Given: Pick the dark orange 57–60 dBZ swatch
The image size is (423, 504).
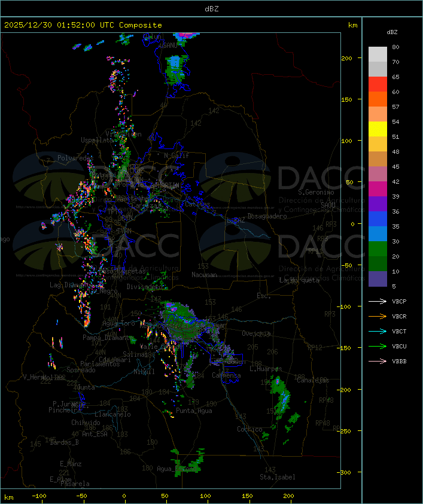Looking at the screenshot, I should click(x=378, y=99).
